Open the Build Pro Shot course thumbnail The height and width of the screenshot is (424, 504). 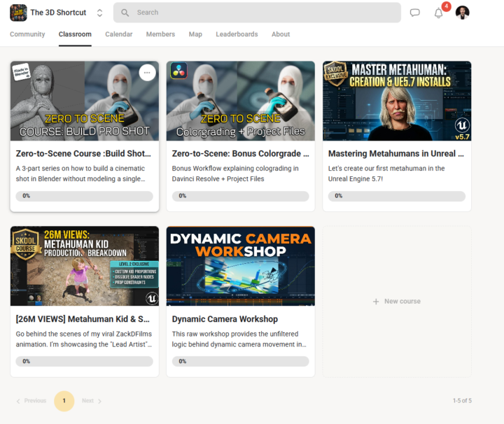pos(85,101)
